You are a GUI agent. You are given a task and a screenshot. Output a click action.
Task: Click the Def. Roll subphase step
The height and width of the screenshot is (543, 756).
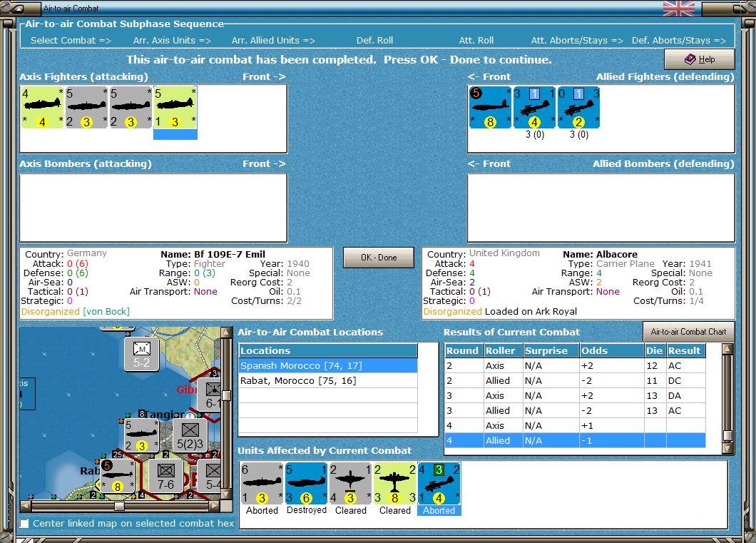point(374,41)
